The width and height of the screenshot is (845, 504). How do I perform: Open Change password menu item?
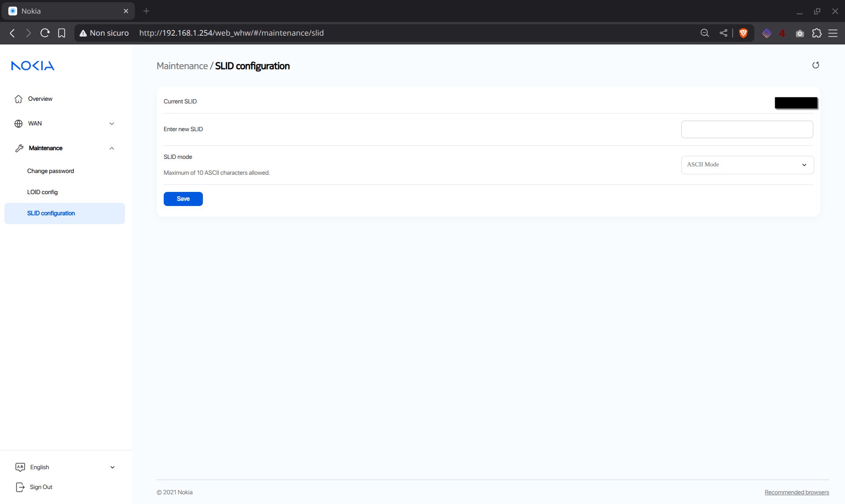[x=51, y=171]
